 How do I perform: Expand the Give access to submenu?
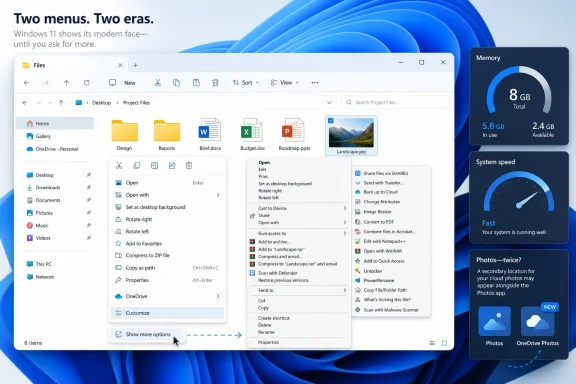[345, 233]
